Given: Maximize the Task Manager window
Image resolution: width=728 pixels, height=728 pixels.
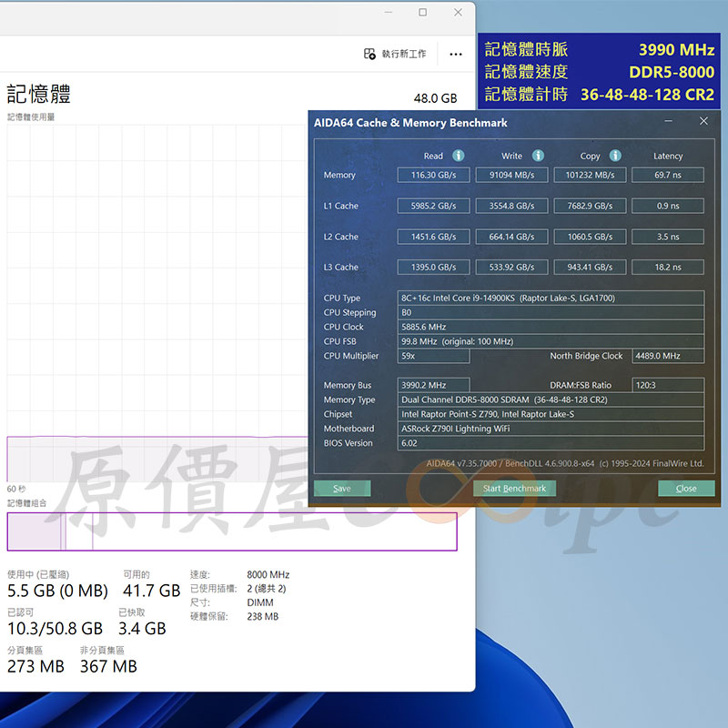Looking at the screenshot, I should pyautogui.click(x=423, y=13).
